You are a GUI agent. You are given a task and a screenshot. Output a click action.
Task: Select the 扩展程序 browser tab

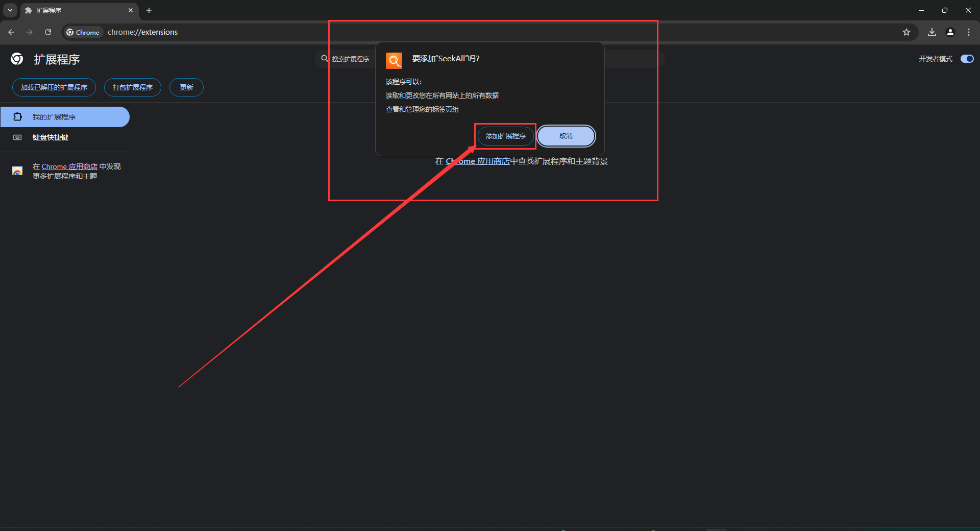pos(79,10)
